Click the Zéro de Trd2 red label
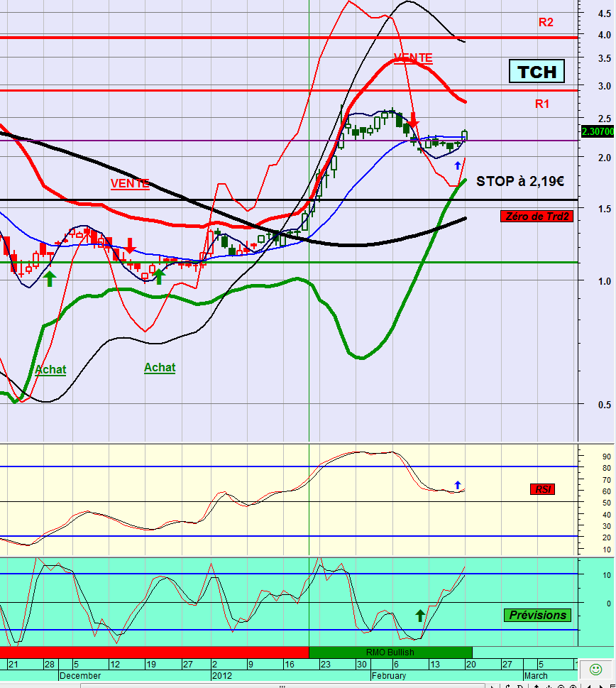 [x=537, y=217]
